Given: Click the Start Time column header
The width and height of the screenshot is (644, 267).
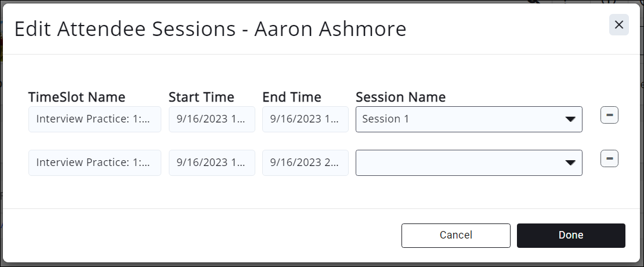Looking at the screenshot, I should pos(201,97).
